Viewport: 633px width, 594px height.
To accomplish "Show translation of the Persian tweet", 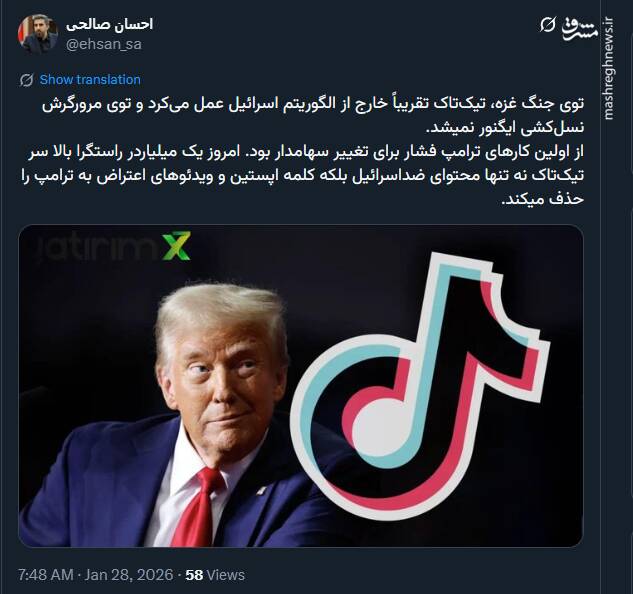I will pyautogui.click(x=90, y=80).
